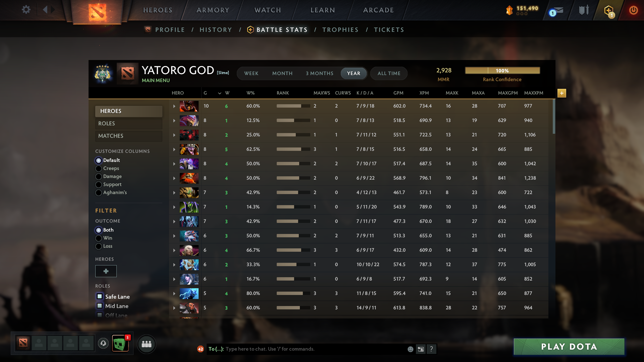Select the ALL TIME stats period

[x=388, y=73]
